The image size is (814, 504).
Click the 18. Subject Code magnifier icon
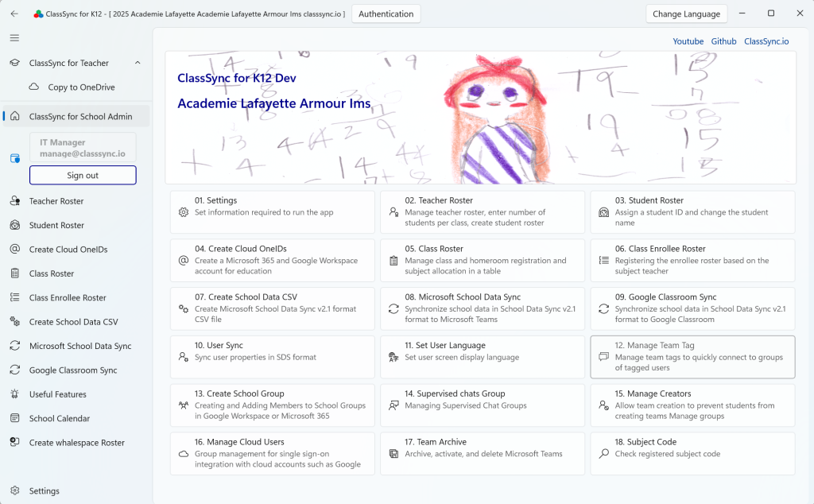coord(604,454)
